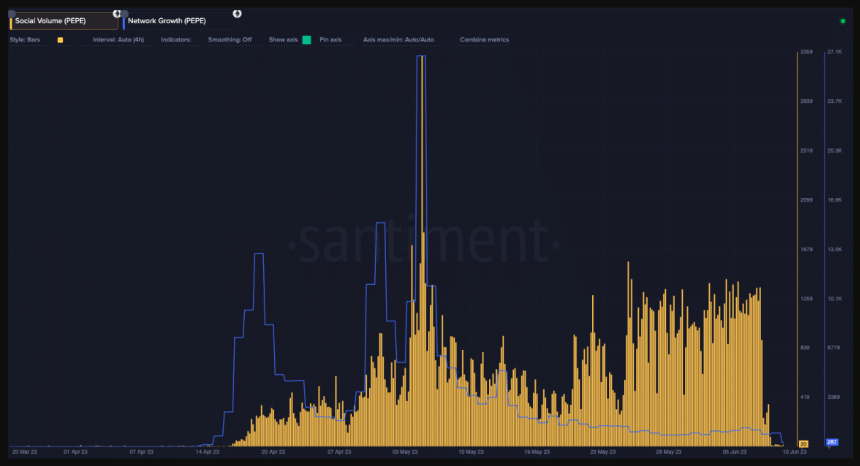Click the 20 Apr 23 date label
The image size is (860, 466).
click(x=273, y=452)
